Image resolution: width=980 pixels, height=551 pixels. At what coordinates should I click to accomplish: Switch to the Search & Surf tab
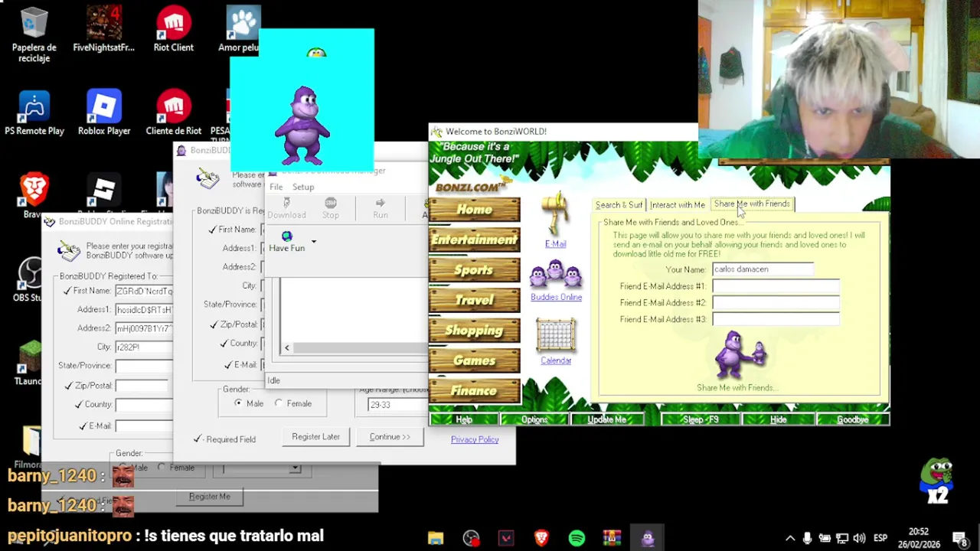coord(619,205)
